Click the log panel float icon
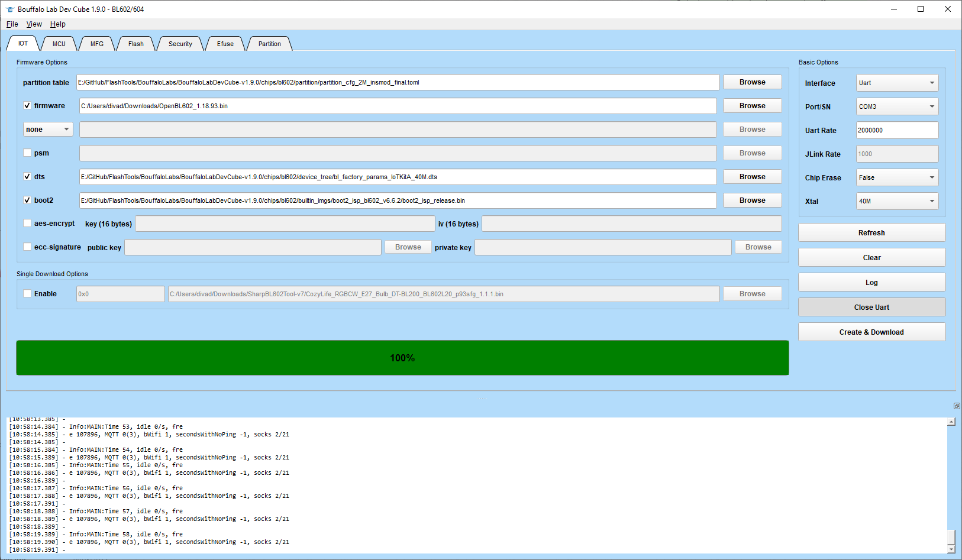Viewport: 962px width, 560px height. pyautogui.click(x=957, y=406)
